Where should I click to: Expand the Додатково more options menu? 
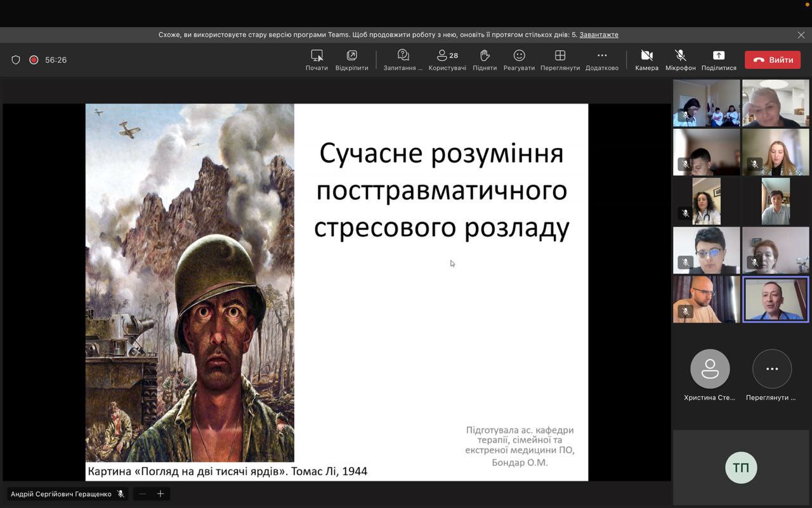click(x=602, y=60)
